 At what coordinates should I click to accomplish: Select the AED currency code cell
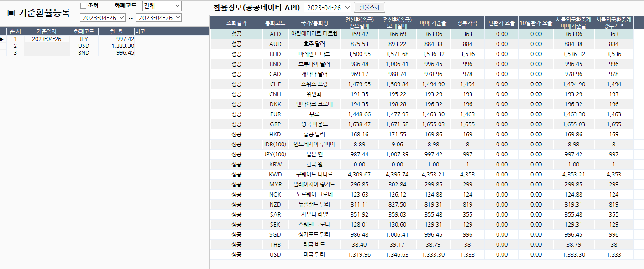coord(275,34)
